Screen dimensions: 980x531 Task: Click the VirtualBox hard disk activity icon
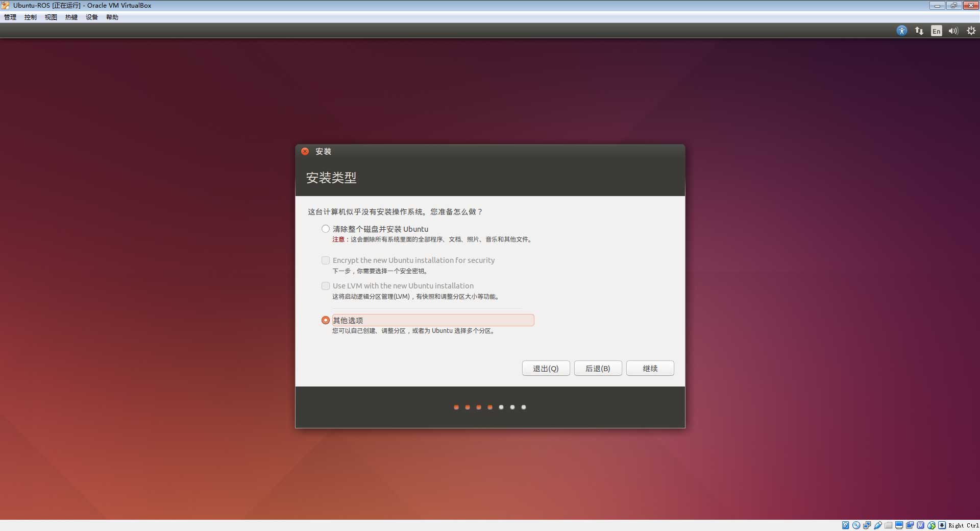coord(845,525)
